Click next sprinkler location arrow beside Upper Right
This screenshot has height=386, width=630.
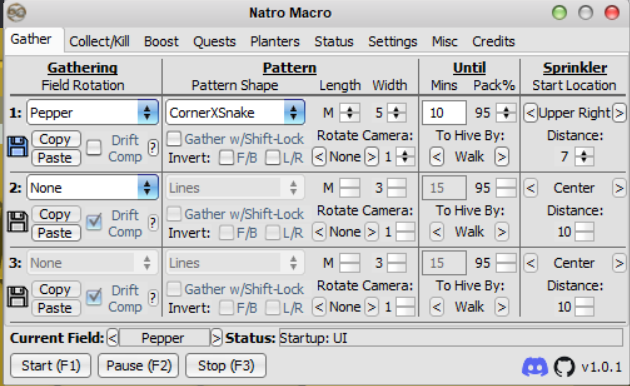point(619,113)
